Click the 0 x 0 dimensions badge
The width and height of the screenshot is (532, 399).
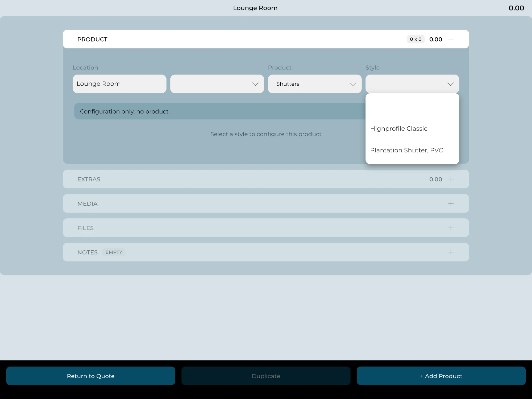[x=415, y=39]
